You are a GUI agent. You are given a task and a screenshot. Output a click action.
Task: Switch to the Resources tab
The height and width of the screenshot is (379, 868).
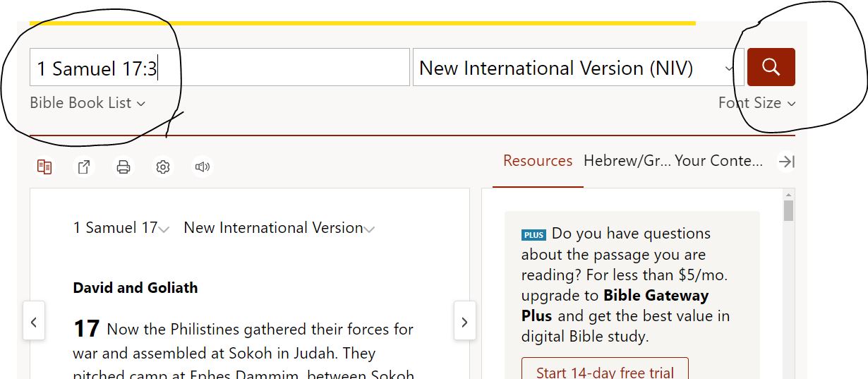pyautogui.click(x=537, y=161)
